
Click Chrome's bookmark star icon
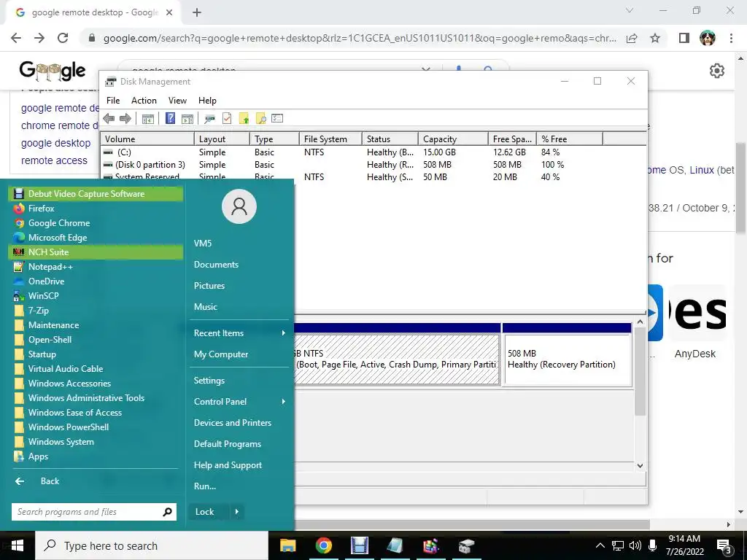click(x=655, y=38)
